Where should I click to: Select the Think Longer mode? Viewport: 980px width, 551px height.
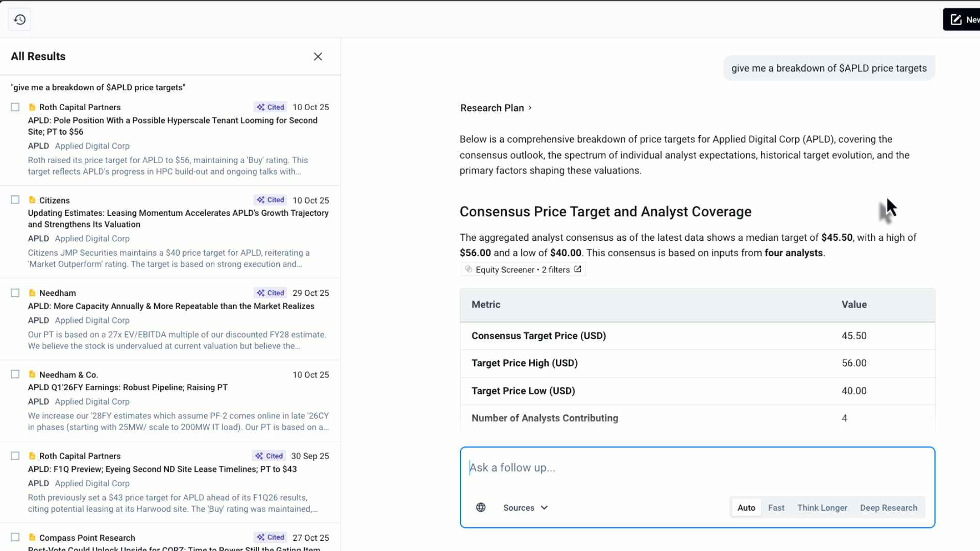pos(822,508)
